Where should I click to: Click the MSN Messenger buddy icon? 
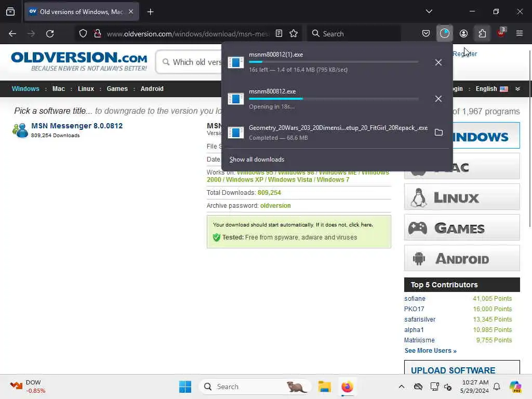click(20, 130)
